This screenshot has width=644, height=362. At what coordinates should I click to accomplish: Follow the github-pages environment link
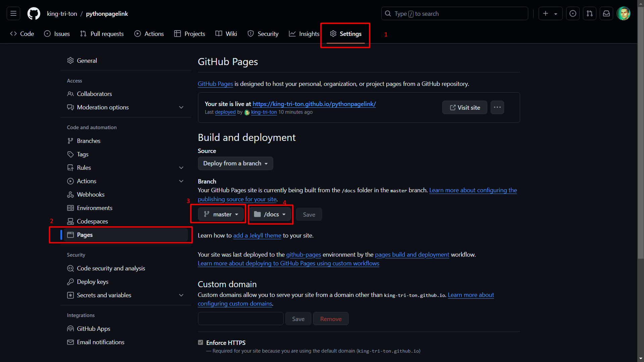pyautogui.click(x=304, y=255)
